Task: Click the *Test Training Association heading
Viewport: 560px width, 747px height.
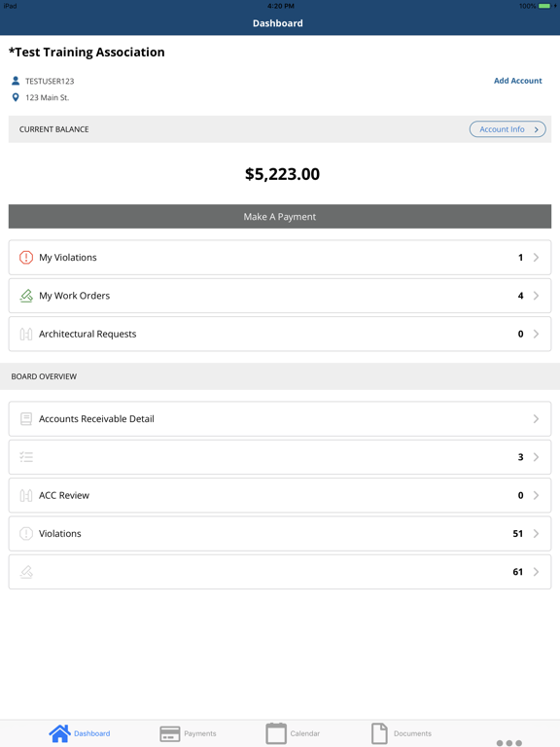Action: [87, 52]
